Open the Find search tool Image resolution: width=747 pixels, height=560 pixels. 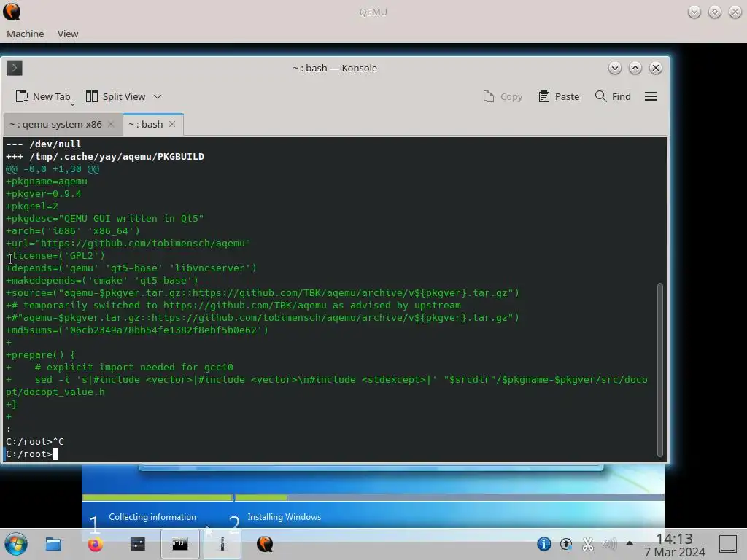coord(613,97)
